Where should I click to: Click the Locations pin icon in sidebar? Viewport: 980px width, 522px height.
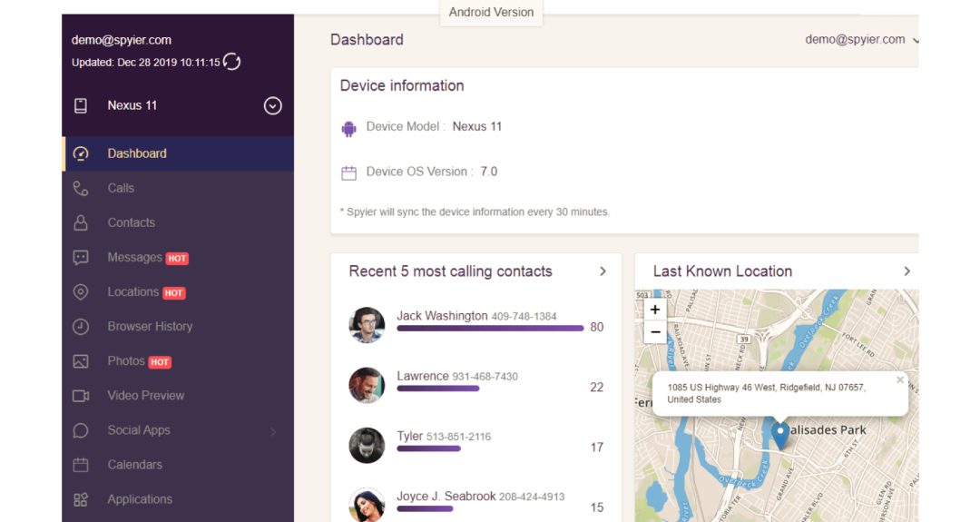81,292
